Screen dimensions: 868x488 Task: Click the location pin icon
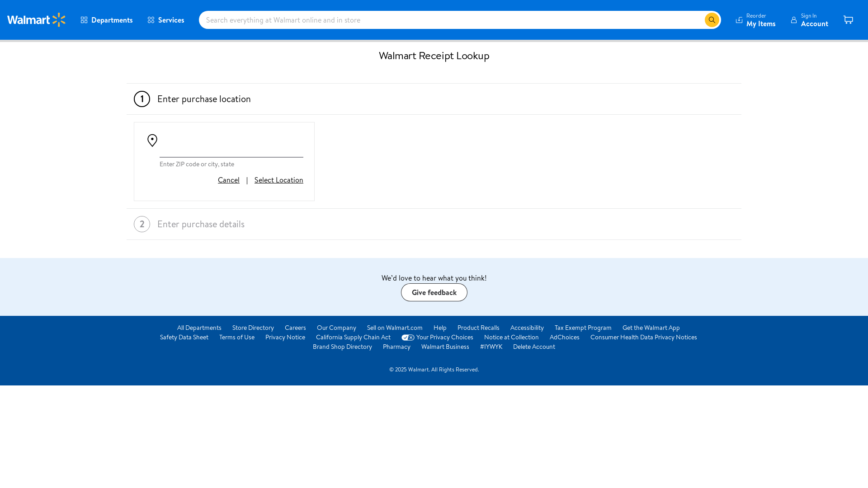152,141
